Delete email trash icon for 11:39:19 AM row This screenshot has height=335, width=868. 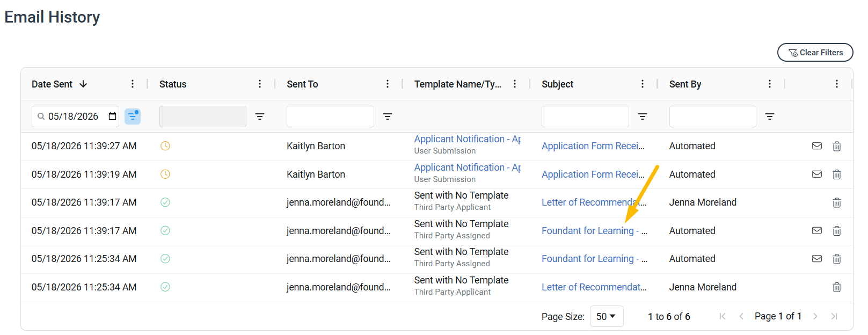pos(837,174)
